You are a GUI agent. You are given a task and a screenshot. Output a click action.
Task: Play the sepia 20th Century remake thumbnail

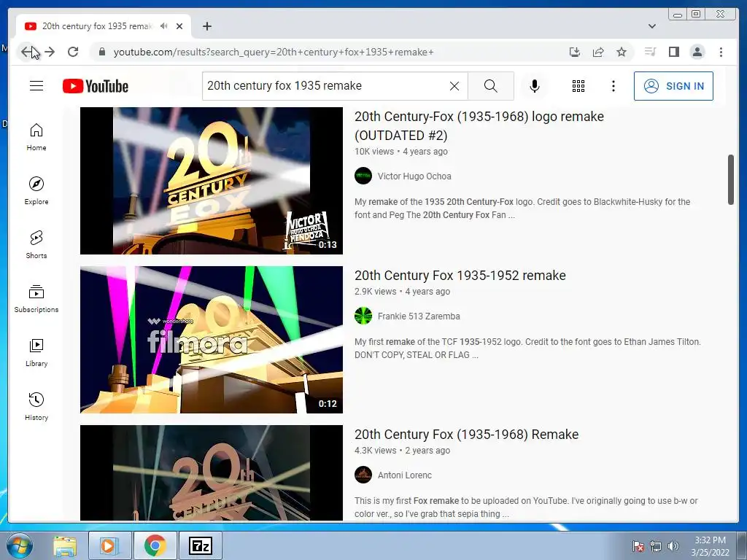[x=212, y=472]
